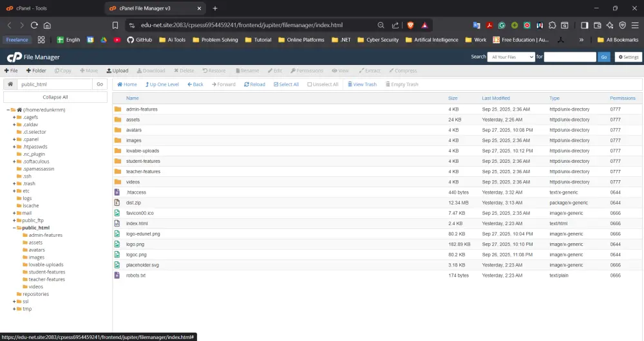Click the home icon beside the path field
This screenshot has height=341, width=644.
tap(10, 84)
